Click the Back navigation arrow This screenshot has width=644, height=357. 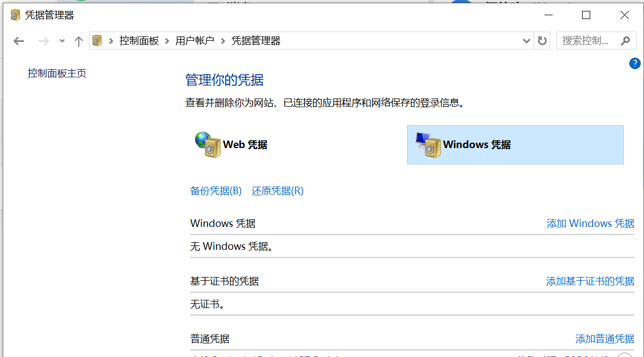coord(19,41)
